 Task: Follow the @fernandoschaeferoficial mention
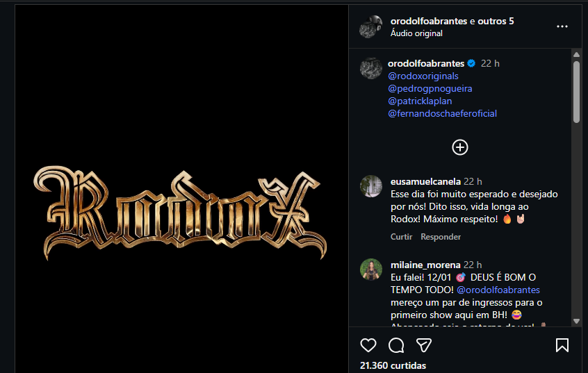(442, 113)
